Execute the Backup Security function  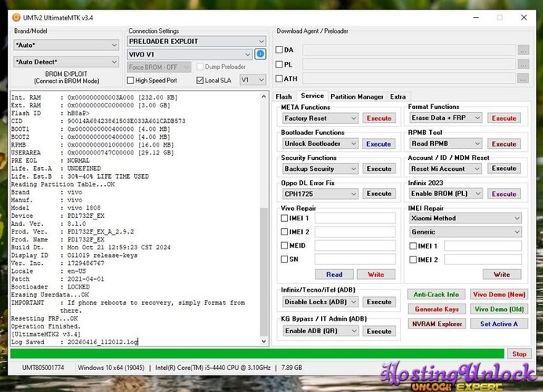[x=379, y=169]
